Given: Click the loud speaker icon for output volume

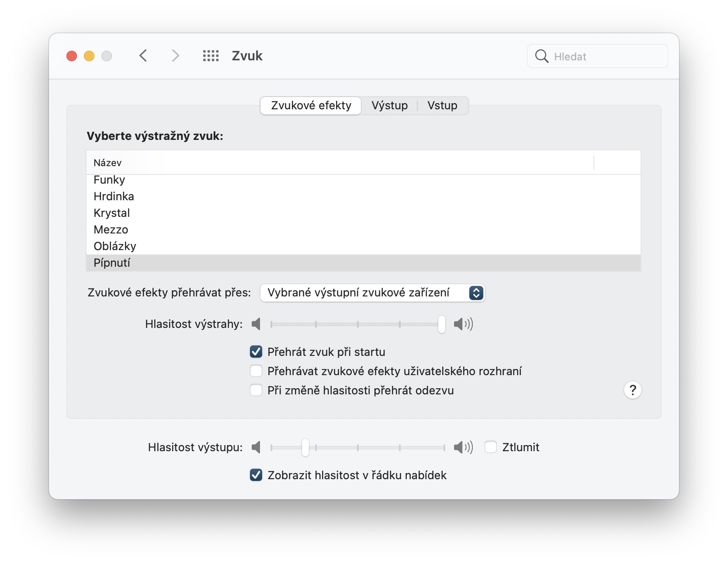Looking at the screenshot, I should point(463,447).
